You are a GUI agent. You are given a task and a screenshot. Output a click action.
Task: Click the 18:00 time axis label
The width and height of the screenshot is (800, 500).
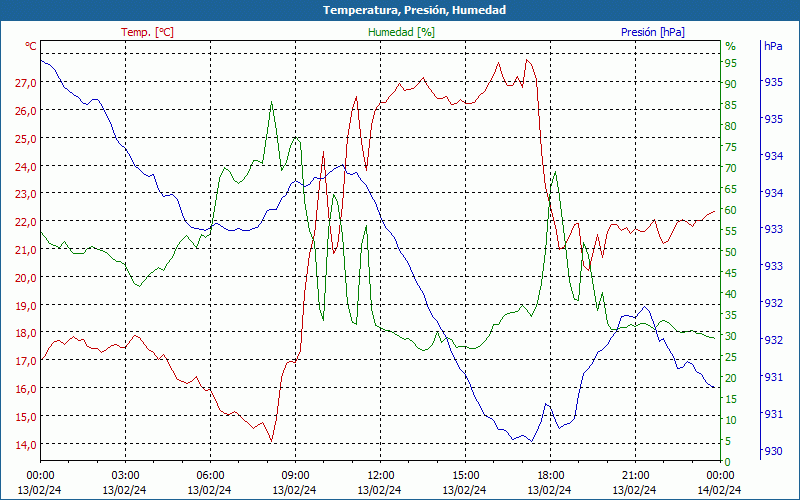click(549, 476)
